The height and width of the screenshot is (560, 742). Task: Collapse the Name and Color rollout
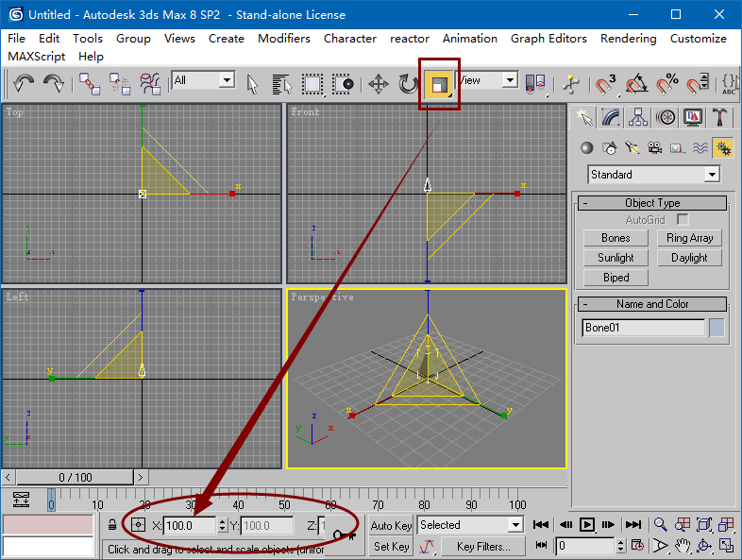tap(652, 304)
